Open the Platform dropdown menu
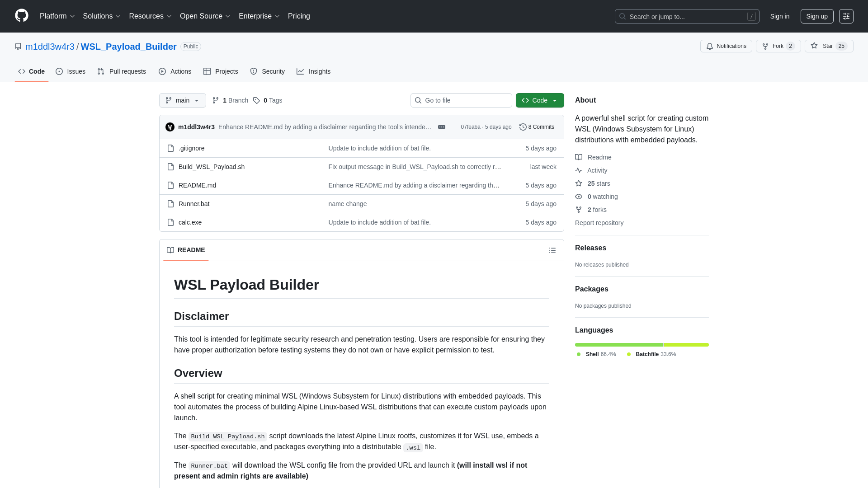Screen dimensions: 868x488 coord(57,16)
